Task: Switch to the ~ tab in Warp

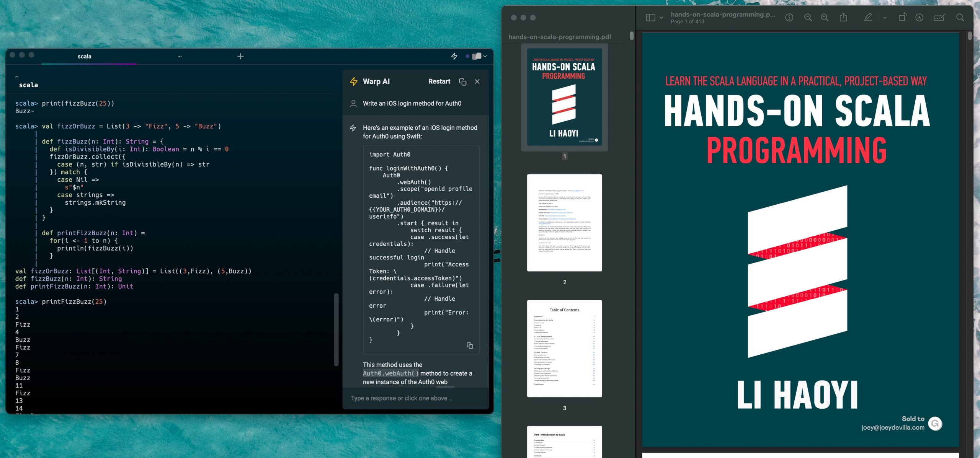Action: (180, 57)
